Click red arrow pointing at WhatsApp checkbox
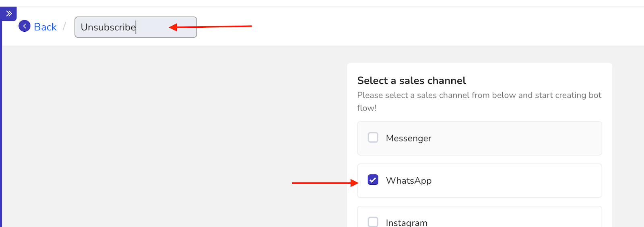This screenshot has height=227, width=644. 325,183
